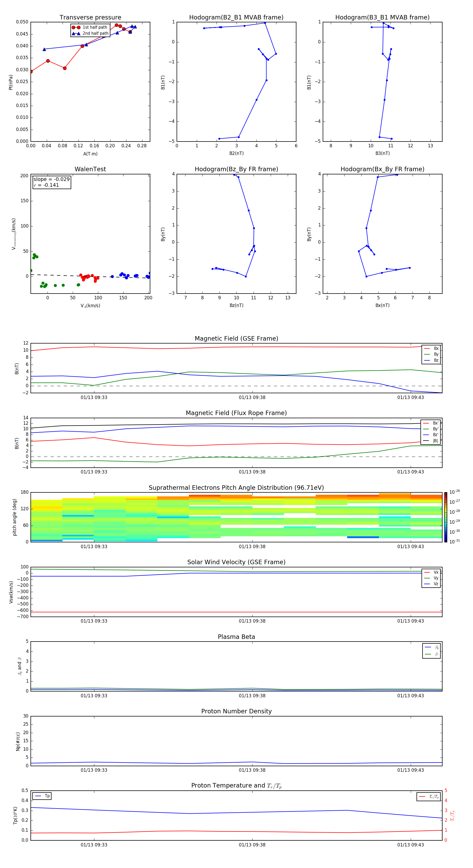This screenshot has width=473, height=868.
Task: Click the 'WalenTest' plot title
Action: (90, 169)
